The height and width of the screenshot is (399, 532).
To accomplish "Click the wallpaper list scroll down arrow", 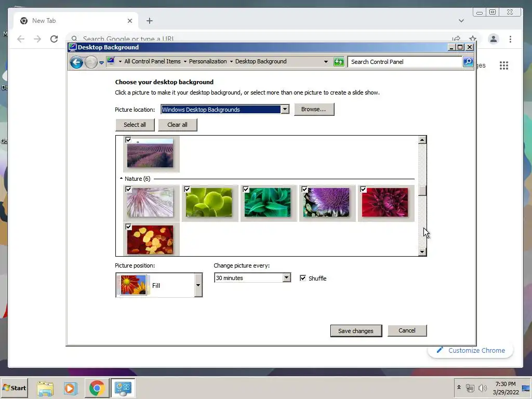I will [x=422, y=252].
